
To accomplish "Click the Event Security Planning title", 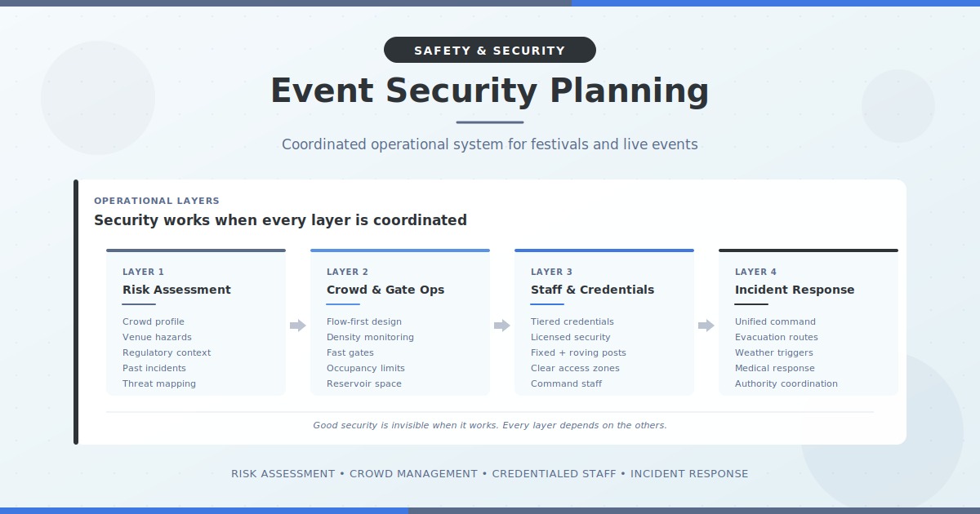I will 490,90.
